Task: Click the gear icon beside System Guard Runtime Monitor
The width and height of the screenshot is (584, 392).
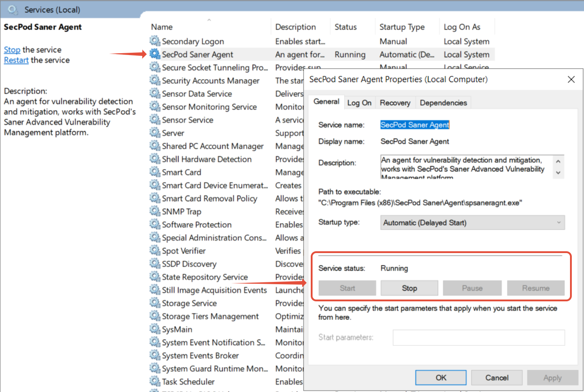Action: click(155, 369)
